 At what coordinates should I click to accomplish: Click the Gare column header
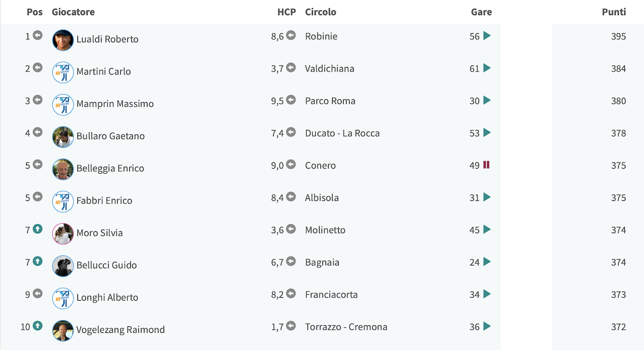pyautogui.click(x=481, y=12)
